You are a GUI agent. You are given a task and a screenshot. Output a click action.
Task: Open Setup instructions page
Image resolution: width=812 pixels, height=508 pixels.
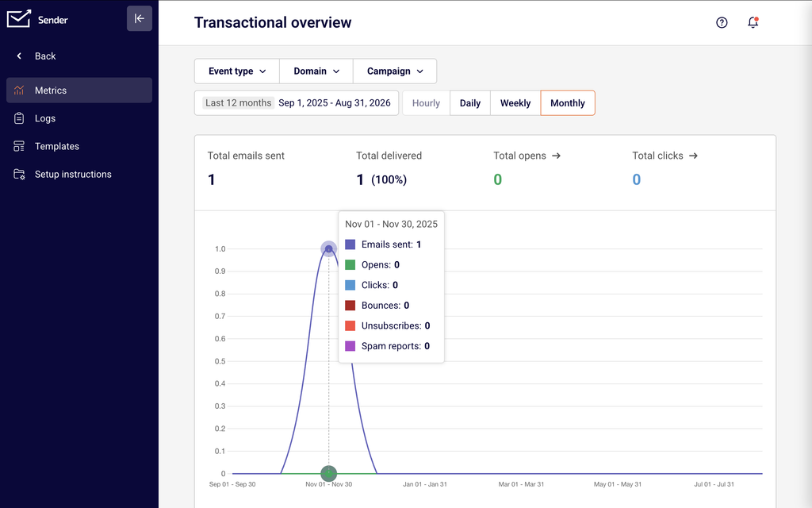point(79,174)
